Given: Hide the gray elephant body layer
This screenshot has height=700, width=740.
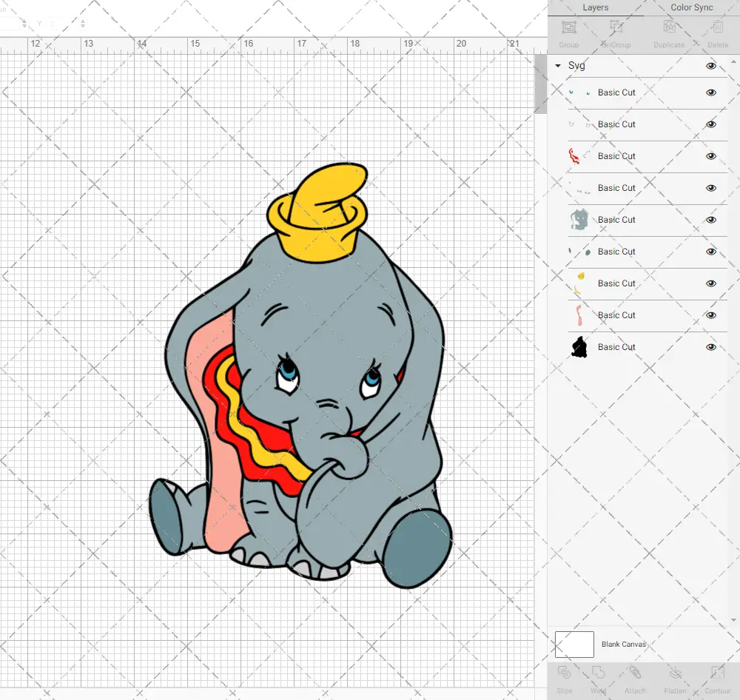Looking at the screenshot, I should (710, 220).
